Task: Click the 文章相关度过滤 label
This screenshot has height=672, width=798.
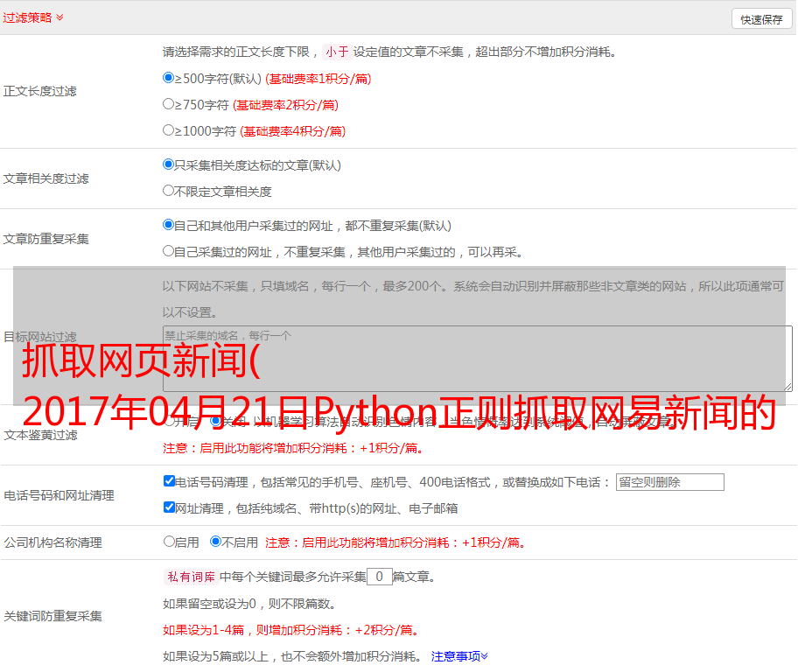Action: pos(45,178)
